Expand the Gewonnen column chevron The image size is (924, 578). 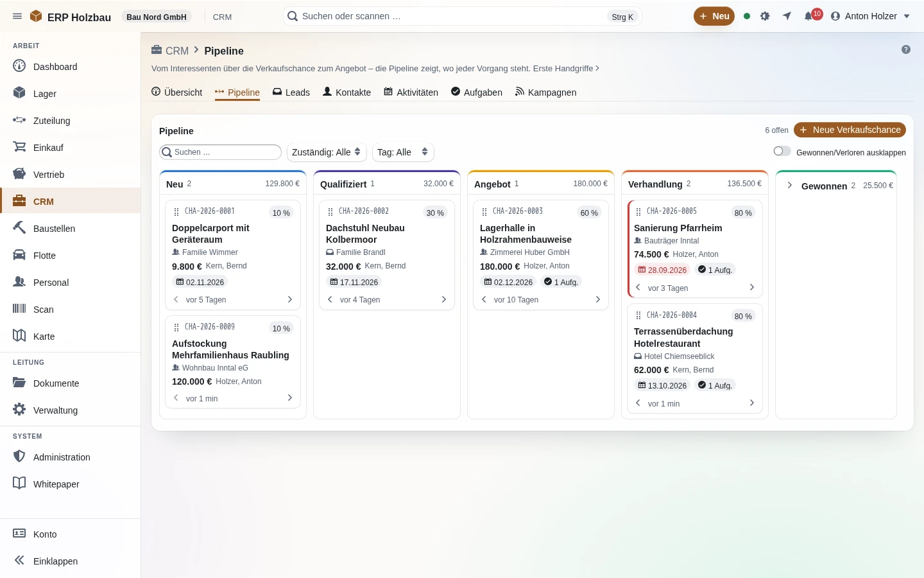[790, 185]
